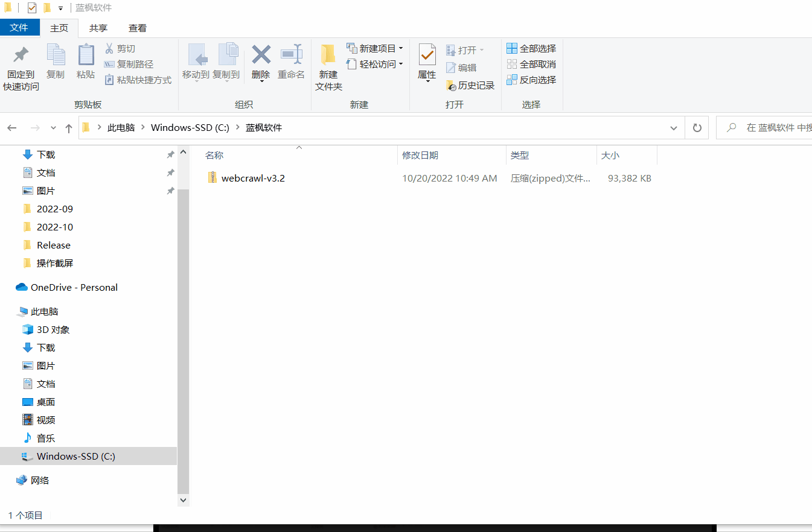Switch to the 查看 ribbon tab
812x532 pixels.
[138, 28]
